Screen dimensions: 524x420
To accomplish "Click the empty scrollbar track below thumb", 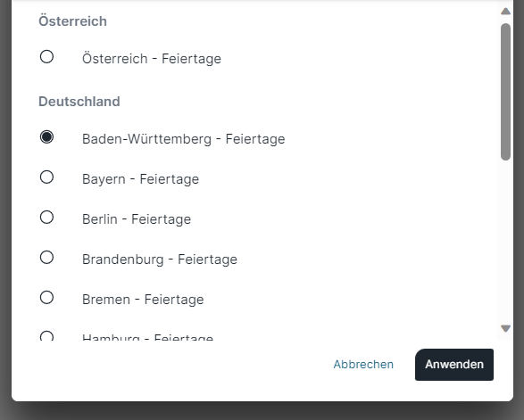I will (505, 242).
